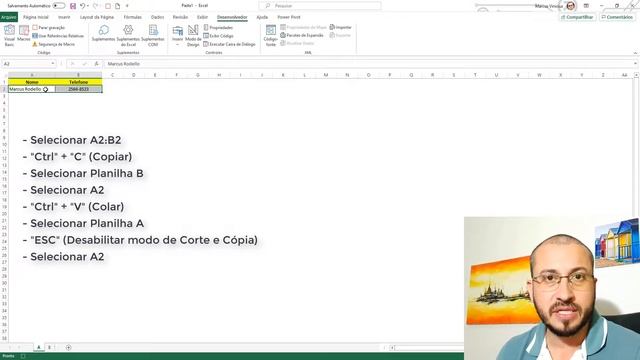The image size is (640, 360).
Task: Open the Name Box dropdown arrow
Action: 53,64
